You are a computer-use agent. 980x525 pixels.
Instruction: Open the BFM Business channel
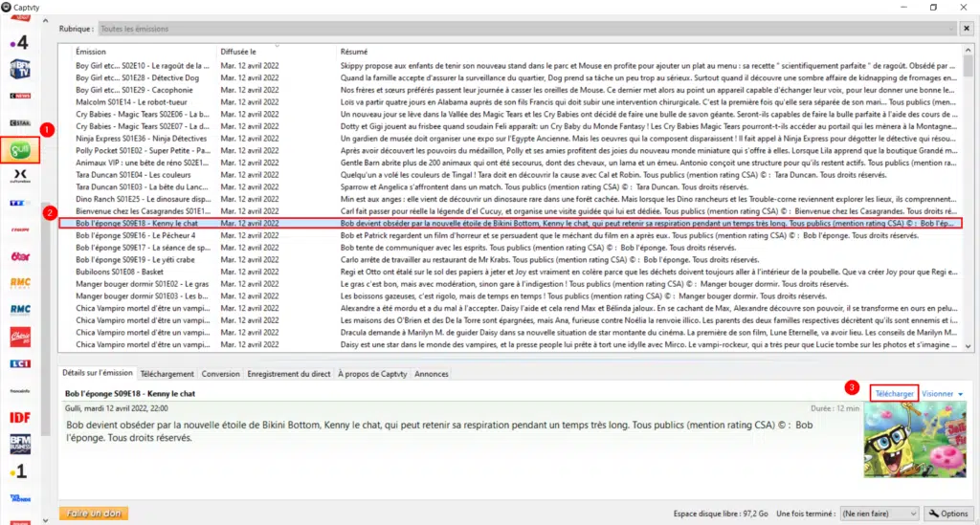[20, 445]
